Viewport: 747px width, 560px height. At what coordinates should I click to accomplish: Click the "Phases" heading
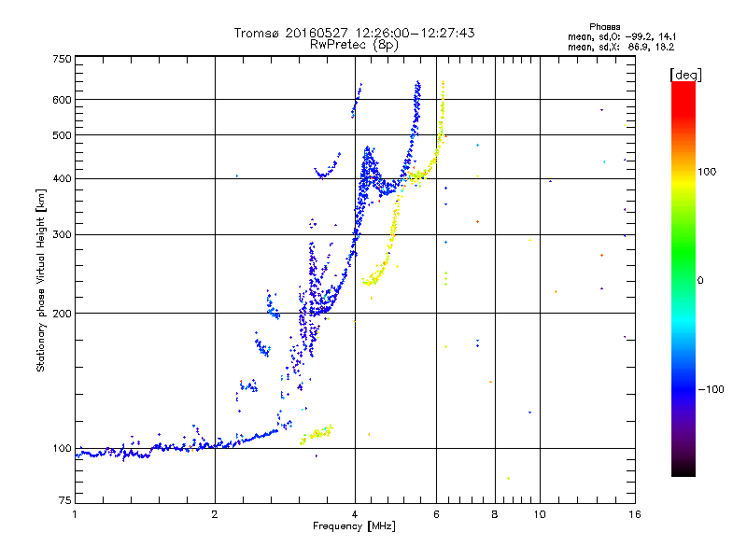click(604, 27)
